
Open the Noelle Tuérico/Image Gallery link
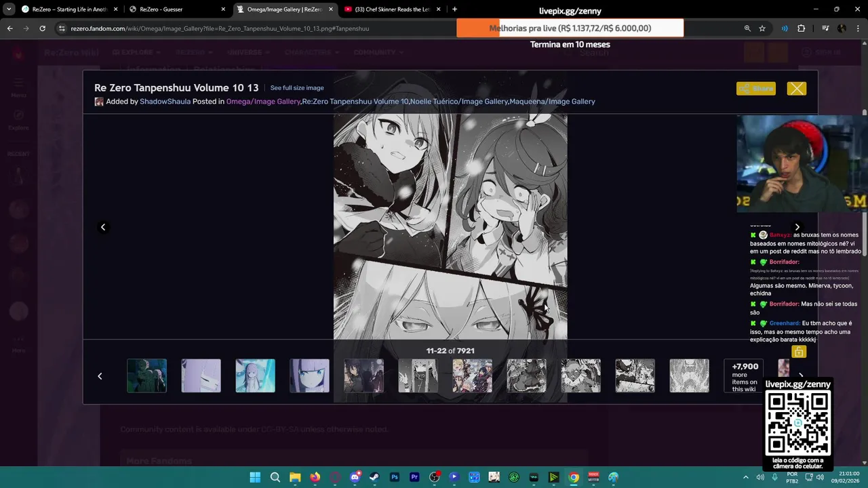pos(459,102)
